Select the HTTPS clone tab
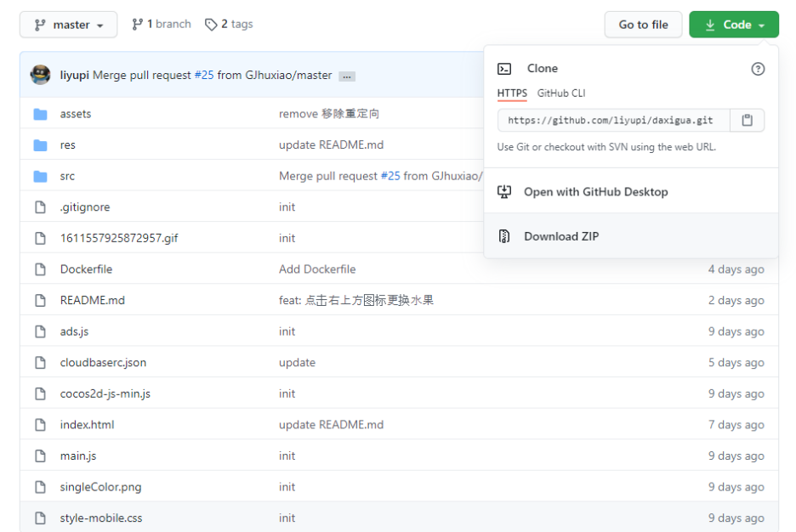This screenshot has height=532, width=796. pos(512,93)
